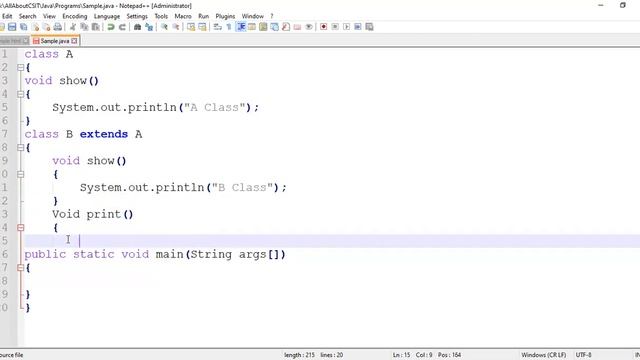
Task: Click the Zoom Out magnifier icon
Action: 176,27
